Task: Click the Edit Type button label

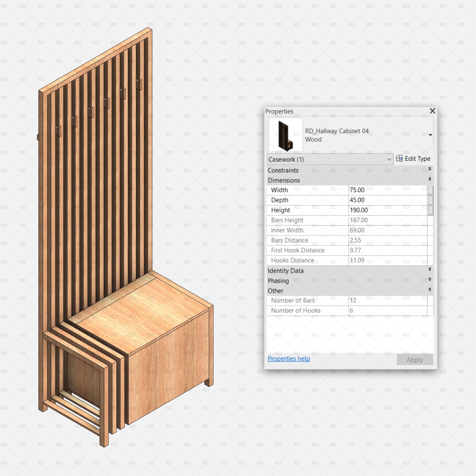Action: [417, 159]
